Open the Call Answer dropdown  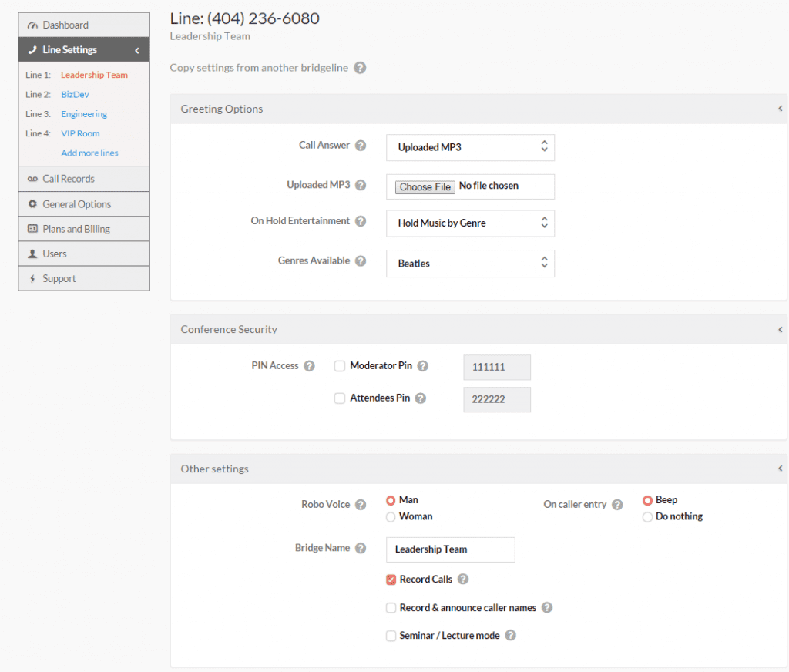[x=471, y=147]
